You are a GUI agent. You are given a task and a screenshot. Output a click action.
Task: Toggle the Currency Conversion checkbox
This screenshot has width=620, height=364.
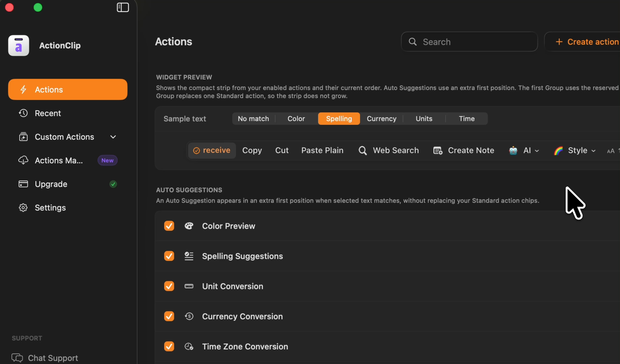pyautogui.click(x=169, y=316)
